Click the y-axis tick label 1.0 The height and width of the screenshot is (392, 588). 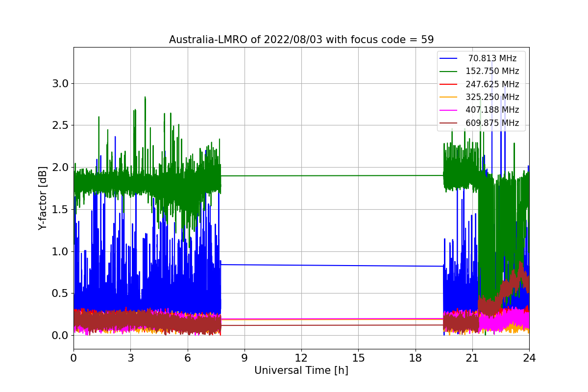[x=60, y=252]
